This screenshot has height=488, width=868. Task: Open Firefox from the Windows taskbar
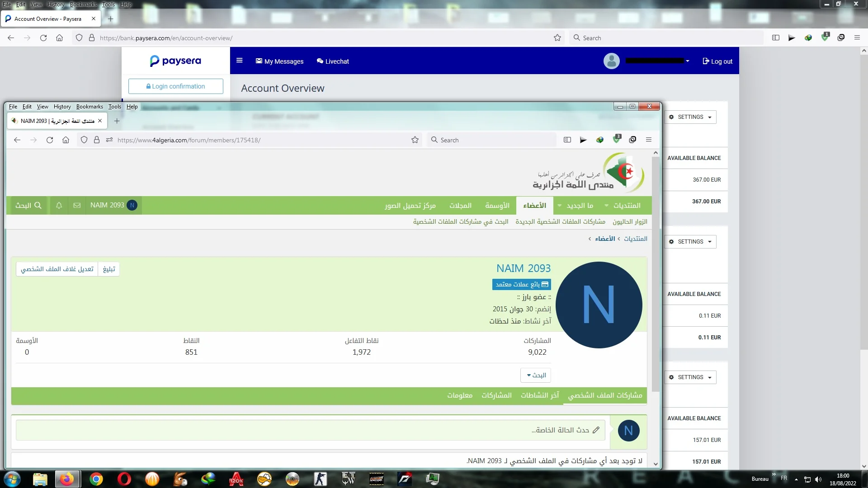67,479
